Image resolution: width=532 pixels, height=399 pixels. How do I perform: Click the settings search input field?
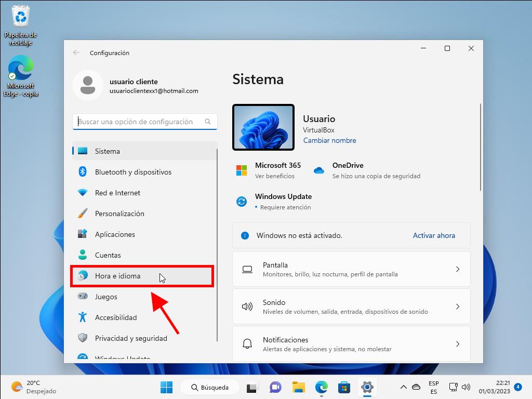tap(139, 122)
